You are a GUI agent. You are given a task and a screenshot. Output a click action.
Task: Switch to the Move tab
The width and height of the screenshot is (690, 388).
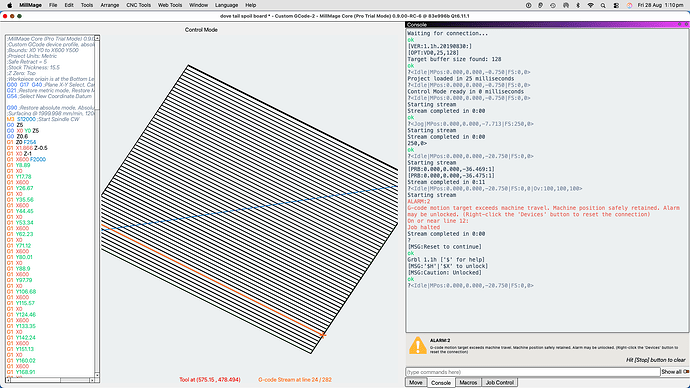click(x=415, y=382)
